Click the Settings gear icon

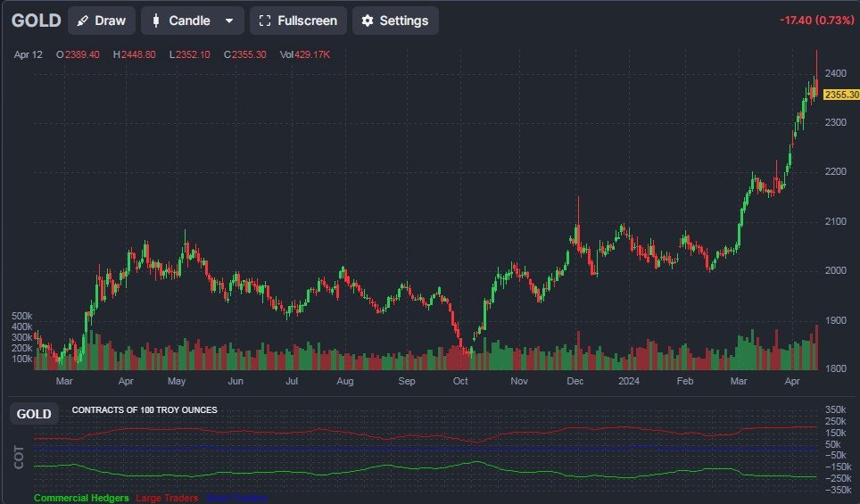[x=367, y=21]
